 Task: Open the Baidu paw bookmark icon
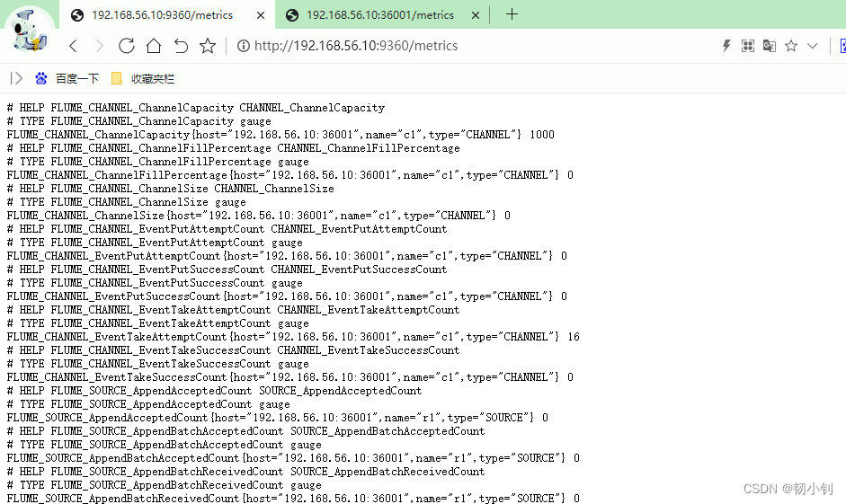click(x=41, y=79)
